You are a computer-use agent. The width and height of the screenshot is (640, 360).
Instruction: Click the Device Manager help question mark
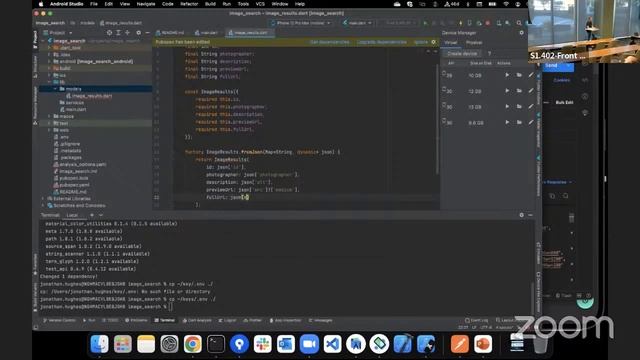tap(489, 53)
